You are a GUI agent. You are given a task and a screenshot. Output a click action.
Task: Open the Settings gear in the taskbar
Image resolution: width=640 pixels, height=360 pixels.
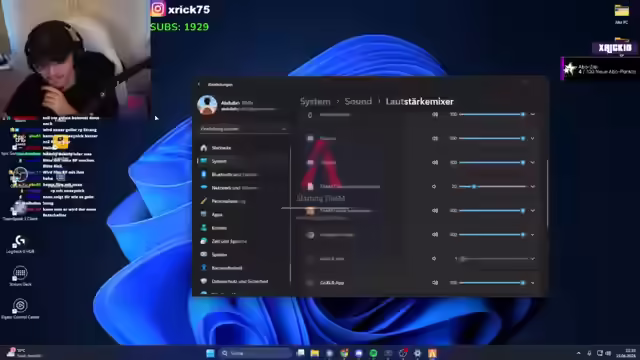[417, 353]
